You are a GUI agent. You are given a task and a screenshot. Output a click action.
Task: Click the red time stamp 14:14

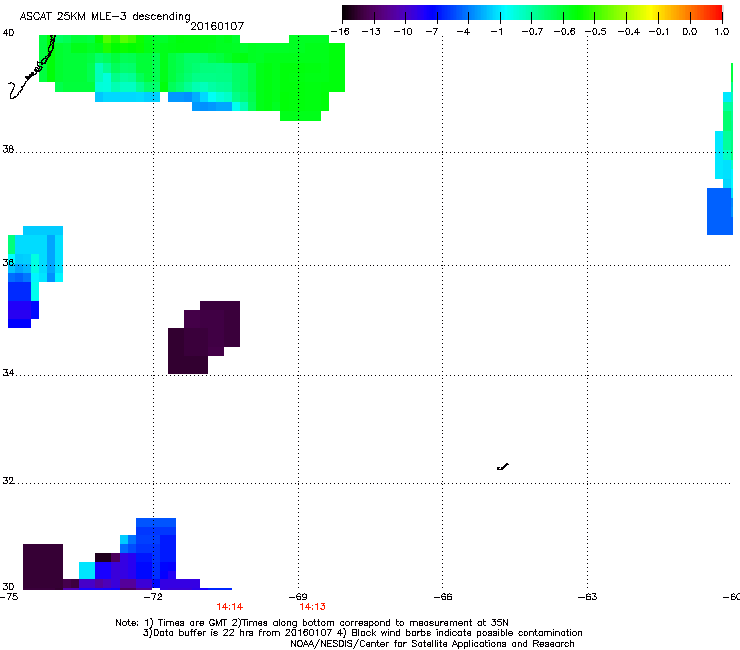pos(230,607)
